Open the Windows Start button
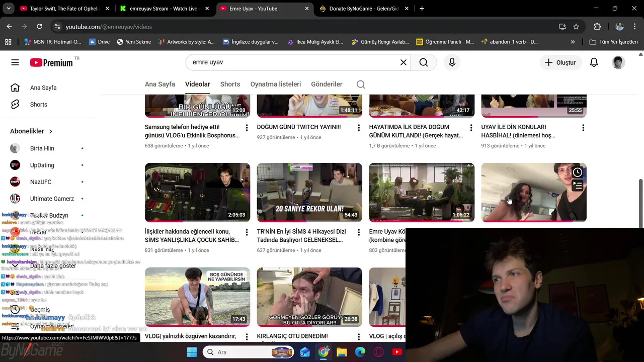Screen dimensions: 644x362 point(192,352)
